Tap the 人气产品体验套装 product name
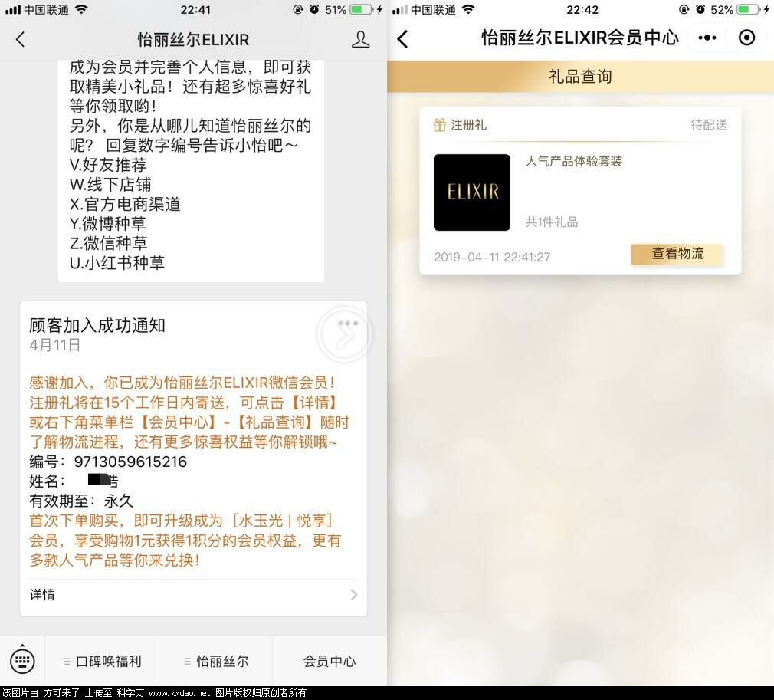 pyautogui.click(x=573, y=161)
